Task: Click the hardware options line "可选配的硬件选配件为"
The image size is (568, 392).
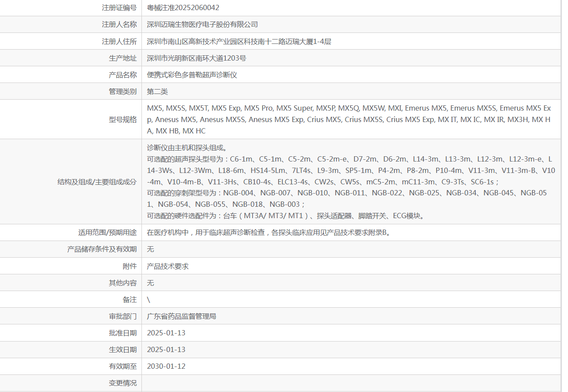Action: click(286, 216)
